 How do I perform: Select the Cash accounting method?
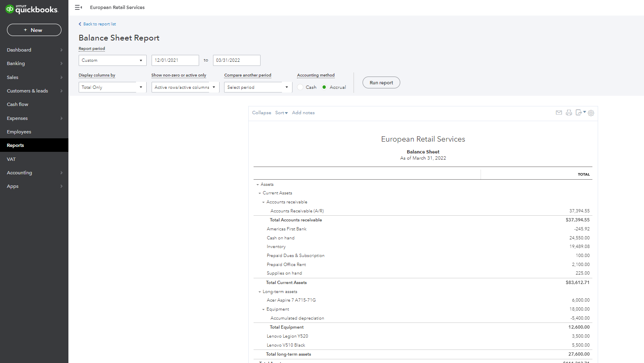(x=300, y=87)
